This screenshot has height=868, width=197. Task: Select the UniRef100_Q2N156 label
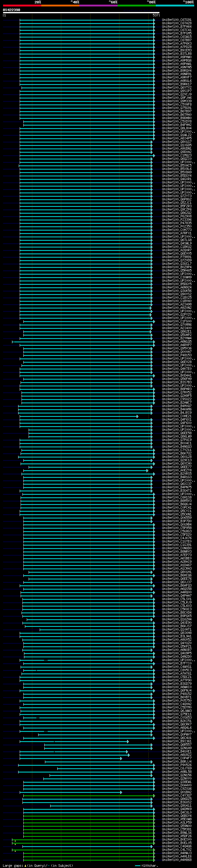(x=177, y=775)
